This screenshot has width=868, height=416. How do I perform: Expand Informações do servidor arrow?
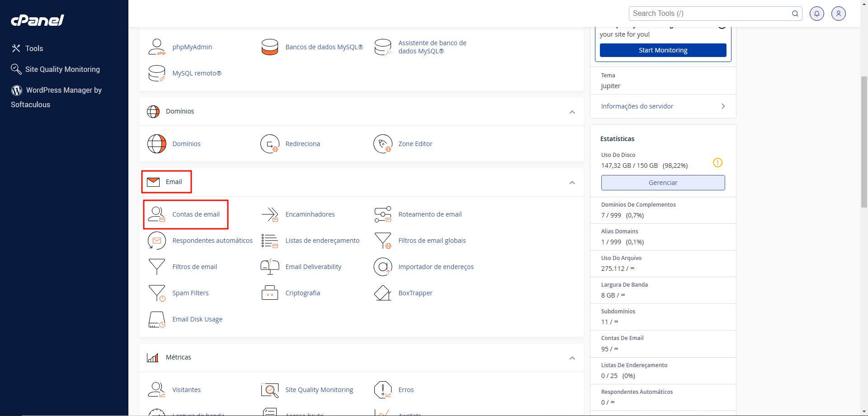point(723,106)
